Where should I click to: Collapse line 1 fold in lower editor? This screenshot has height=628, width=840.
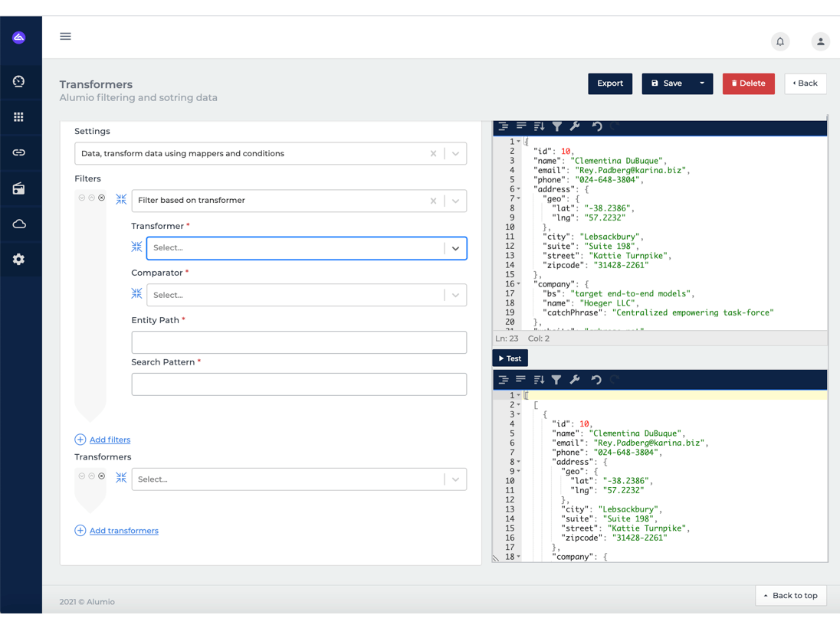tap(519, 395)
